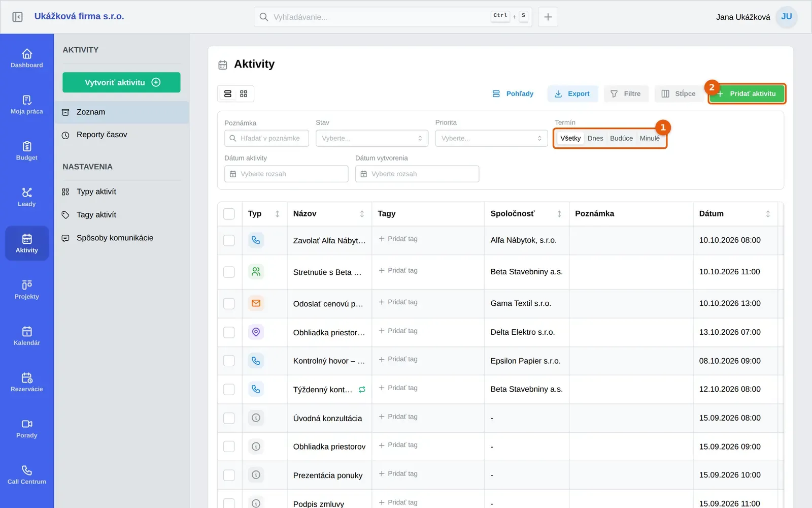Click the recurrence icon on Týždenný kont row
812x508 pixels.
tap(362, 390)
